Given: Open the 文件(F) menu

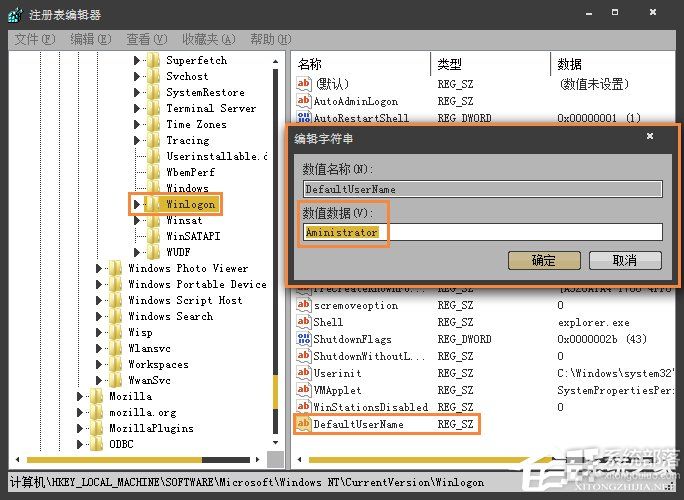Looking at the screenshot, I should point(35,40).
